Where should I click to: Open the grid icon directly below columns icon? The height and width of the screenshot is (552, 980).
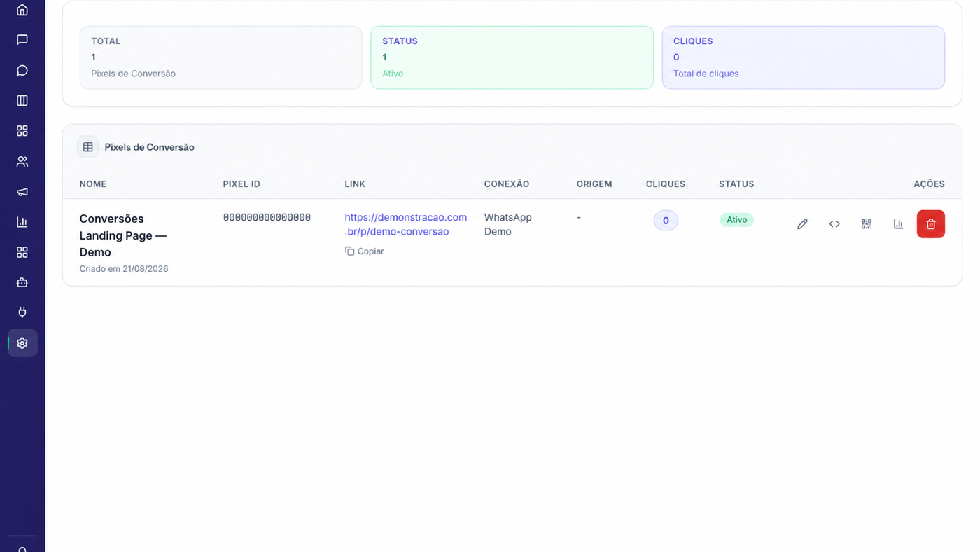(x=22, y=131)
